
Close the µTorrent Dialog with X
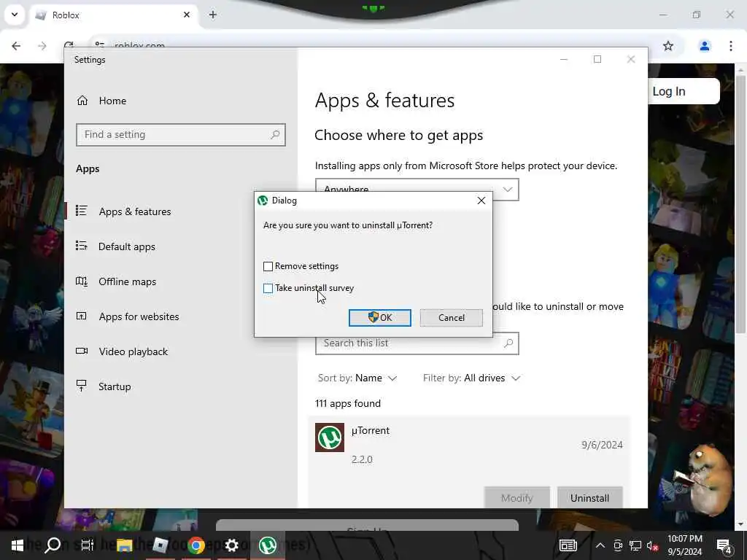(x=481, y=201)
